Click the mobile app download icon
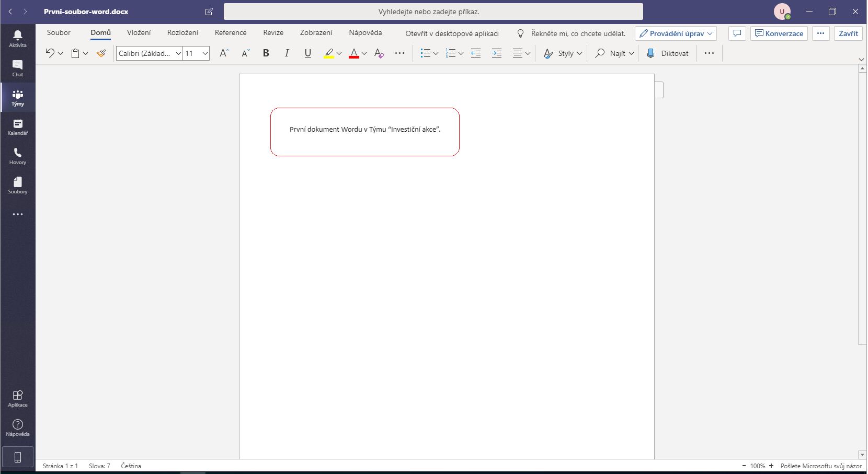The image size is (868, 474). (18, 457)
